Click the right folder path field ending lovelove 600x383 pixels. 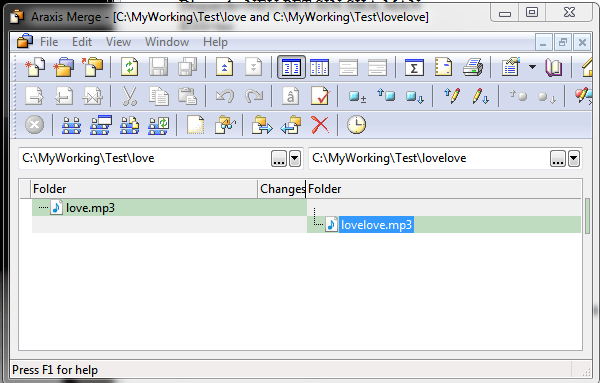click(x=429, y=158)
